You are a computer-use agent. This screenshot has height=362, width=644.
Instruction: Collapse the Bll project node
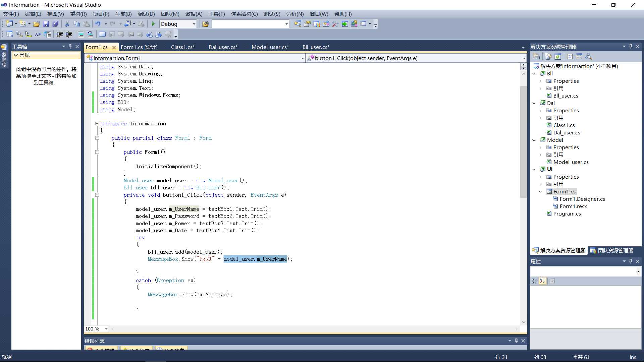coord(534,74)
